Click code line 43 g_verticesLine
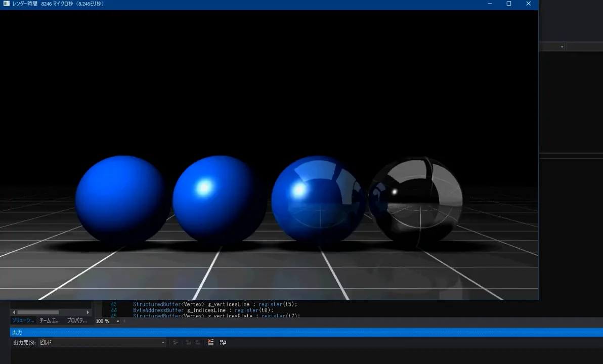Viewport: 603px width, 364px height. tap(215, 304)
